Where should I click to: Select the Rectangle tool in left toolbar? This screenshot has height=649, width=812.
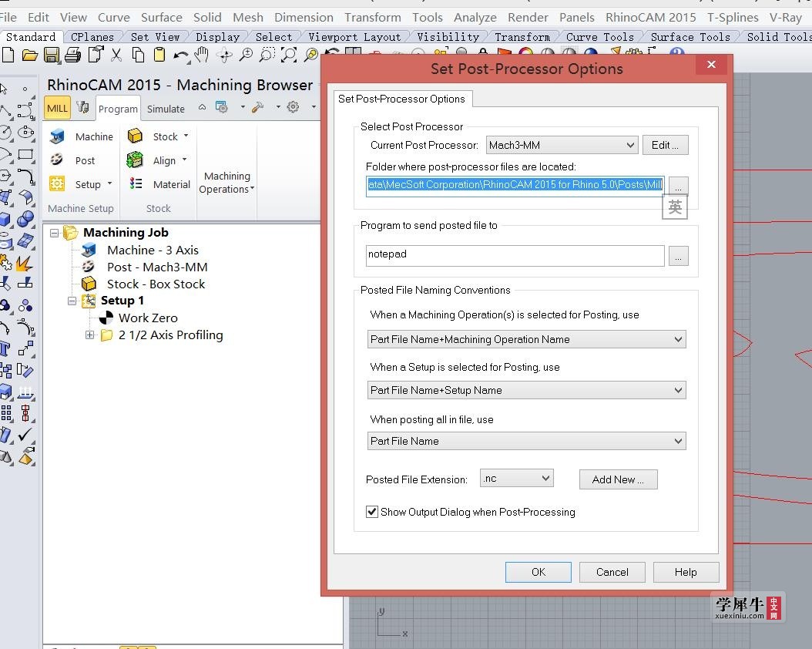click(25, 154)
